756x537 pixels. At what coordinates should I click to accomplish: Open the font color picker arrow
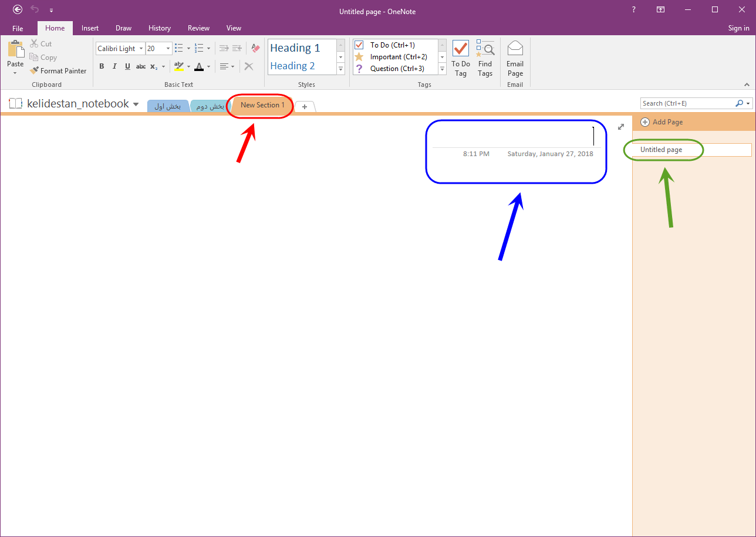pos(208,66)
